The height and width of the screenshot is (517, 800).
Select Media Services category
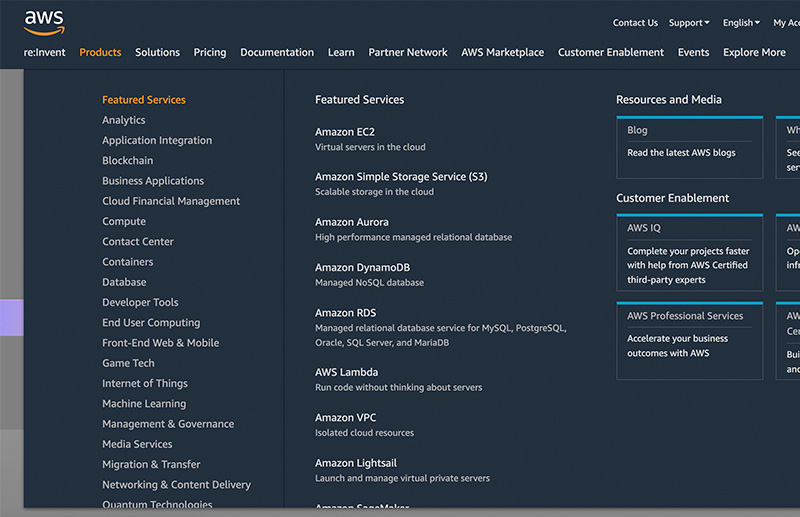tap(137, 444)
